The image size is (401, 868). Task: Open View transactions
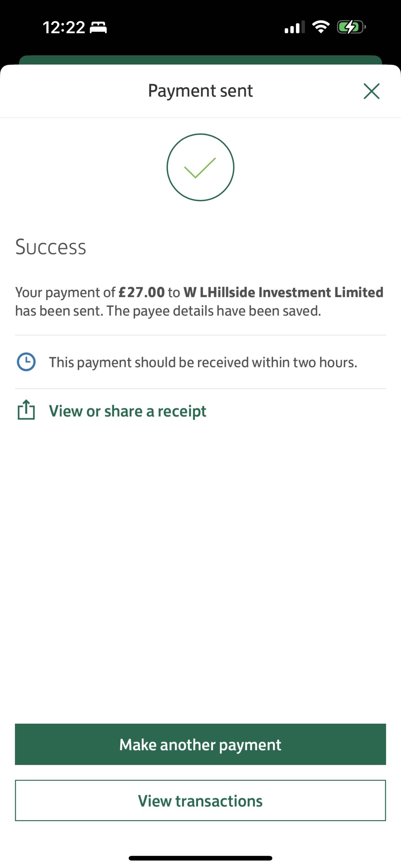point(200,801)
